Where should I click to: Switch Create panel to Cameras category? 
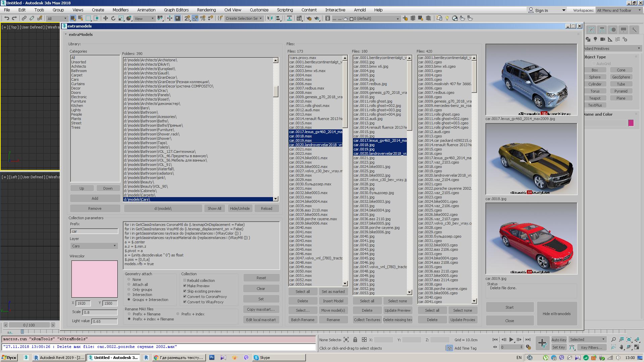pos(603,39)
